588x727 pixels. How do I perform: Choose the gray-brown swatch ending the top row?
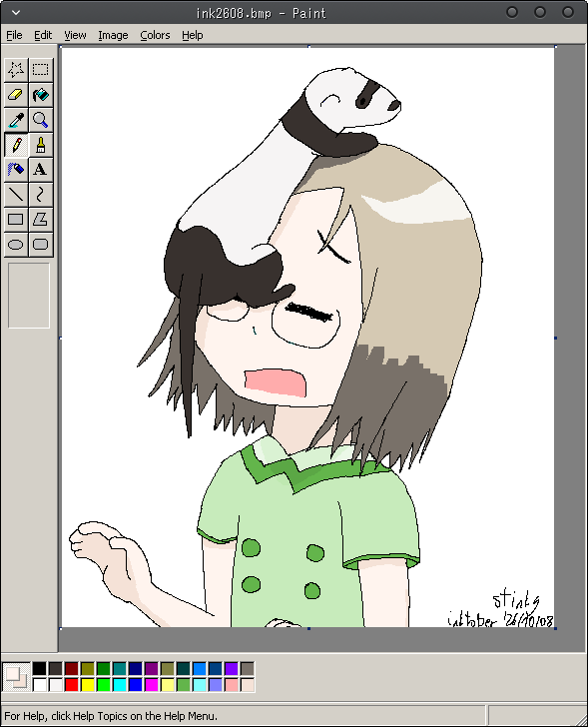pyautogui.click(x=248, y=669)
